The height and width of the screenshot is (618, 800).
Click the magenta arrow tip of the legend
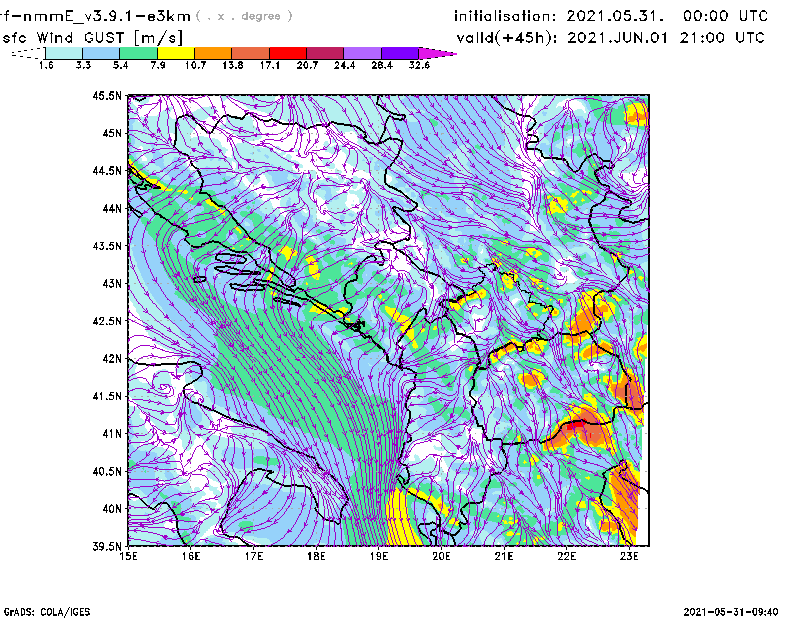(437, 53)
